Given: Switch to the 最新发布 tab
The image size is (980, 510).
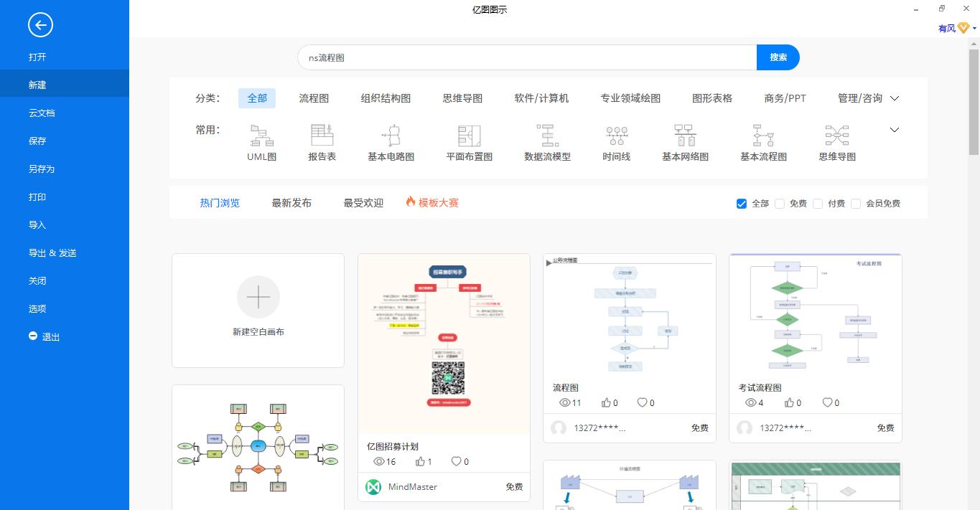Looking at the screenshot, I should (291, 202).
